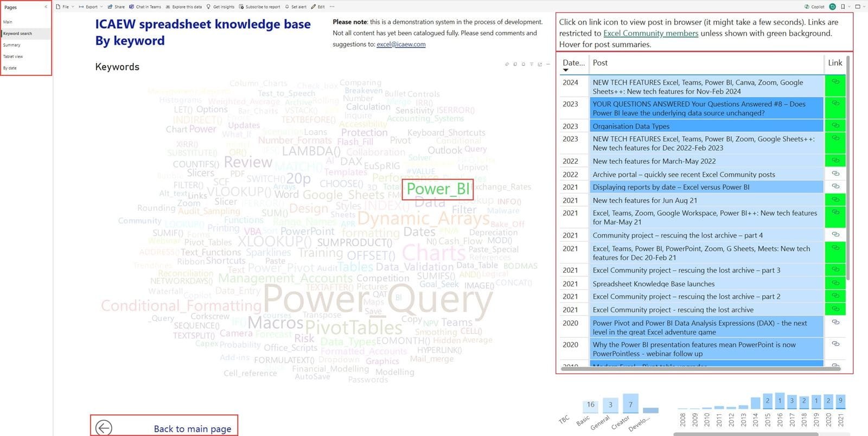The image size is (868, 436).
Task: Open the File dropdown menu
Action: point(65,7)
